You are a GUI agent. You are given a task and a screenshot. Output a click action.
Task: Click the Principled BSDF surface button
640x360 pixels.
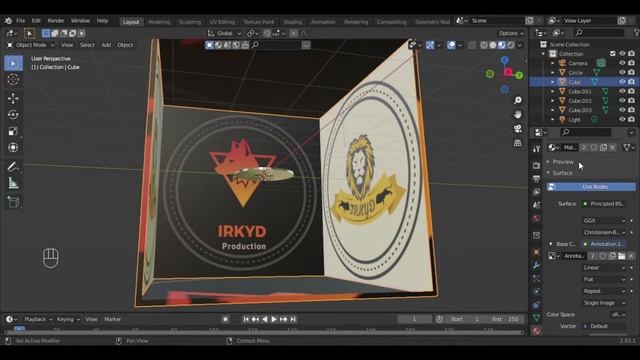click(604, 204)
